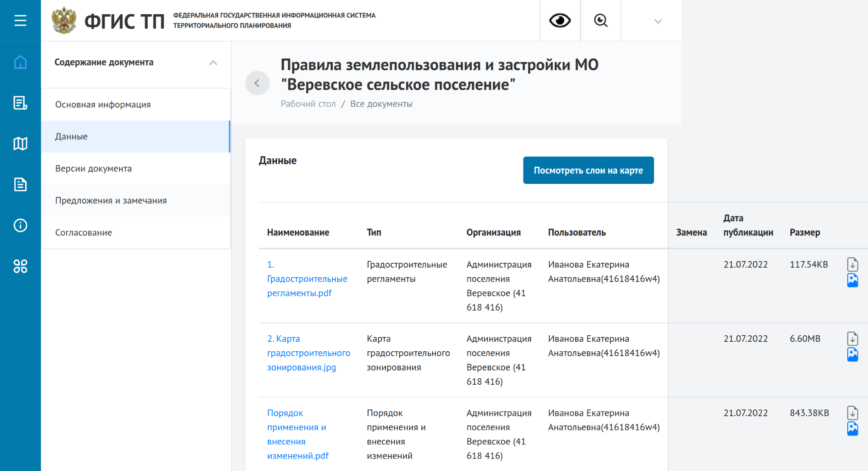Click Тип column header

[374, 232]
